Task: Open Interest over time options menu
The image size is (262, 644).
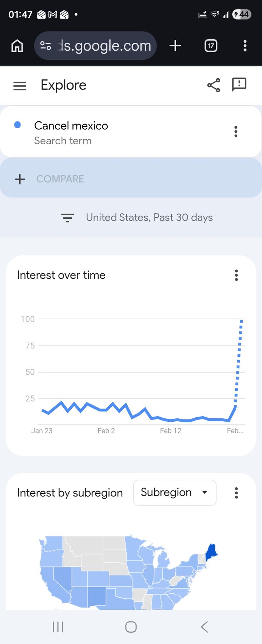Action: tap(236, 275)
